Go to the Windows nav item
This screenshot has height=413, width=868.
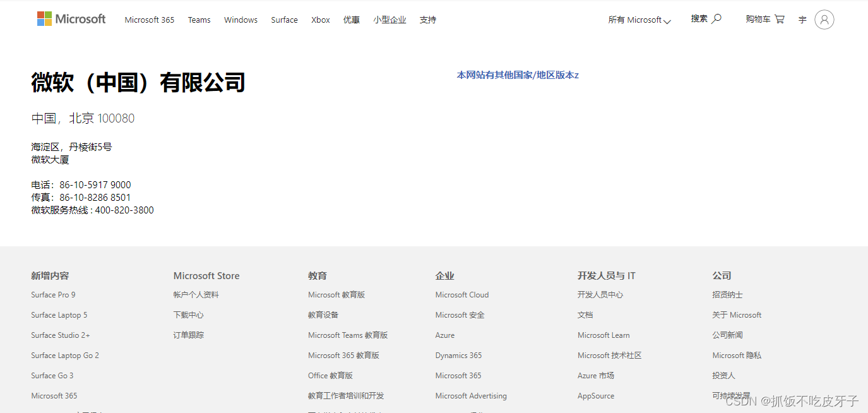pyautogui.click(x=241, y=20)
